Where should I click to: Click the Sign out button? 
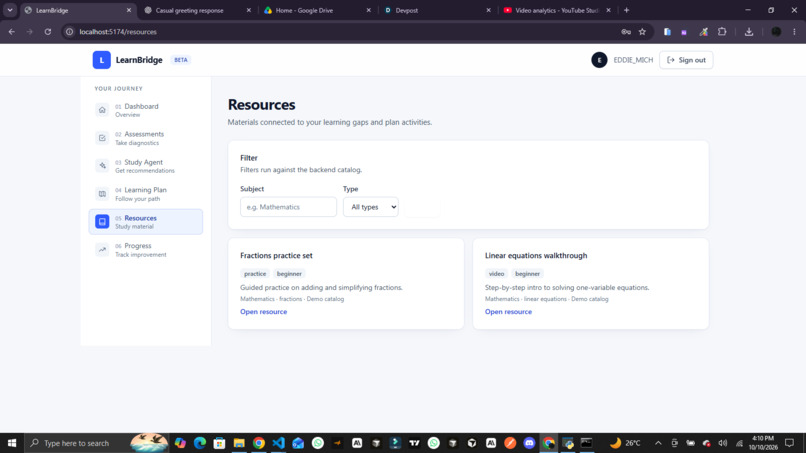tap(686, 60)
